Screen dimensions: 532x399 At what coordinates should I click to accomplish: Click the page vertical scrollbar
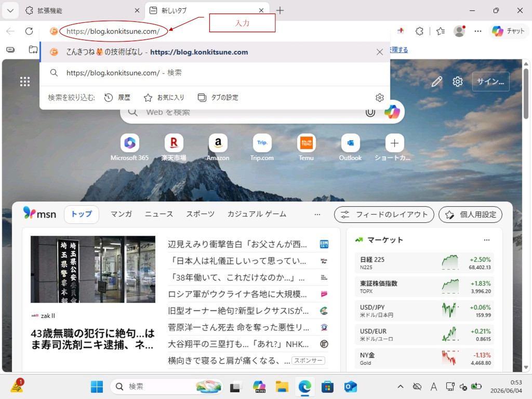526,94
